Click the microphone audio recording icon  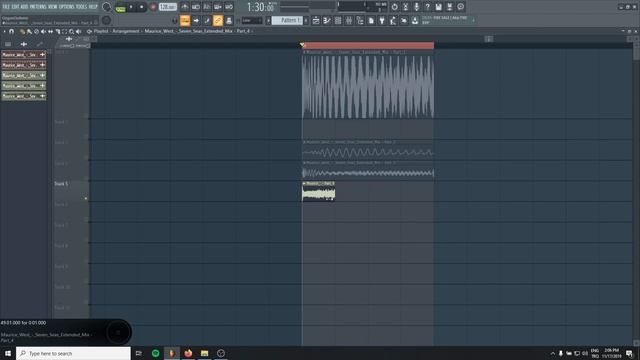tap(417, 7)
